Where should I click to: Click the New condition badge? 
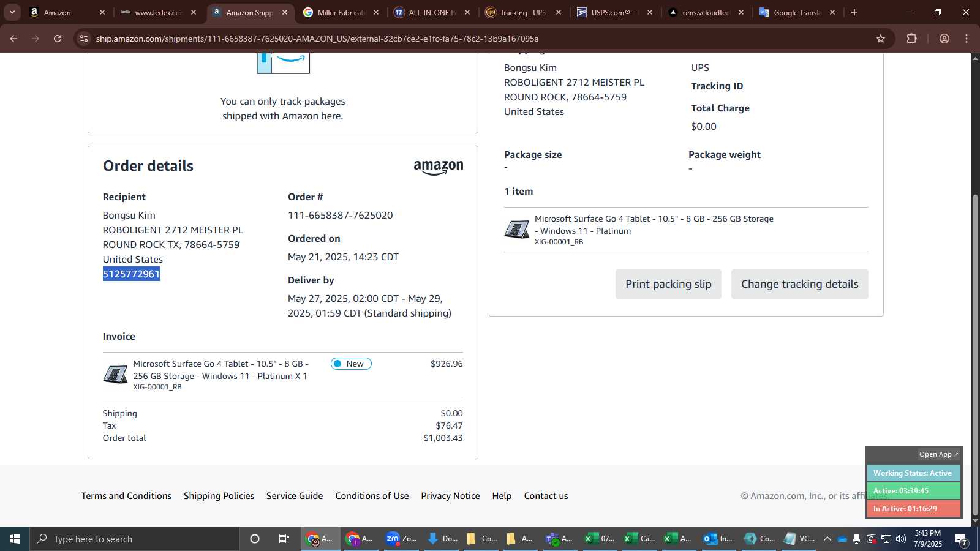[x=351, y=364]
